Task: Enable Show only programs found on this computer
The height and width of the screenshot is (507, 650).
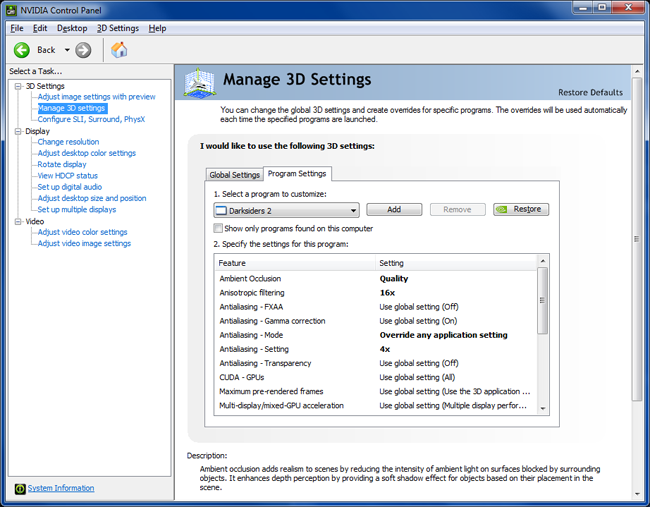Action: pyautogui.click(x=220, y=228)
